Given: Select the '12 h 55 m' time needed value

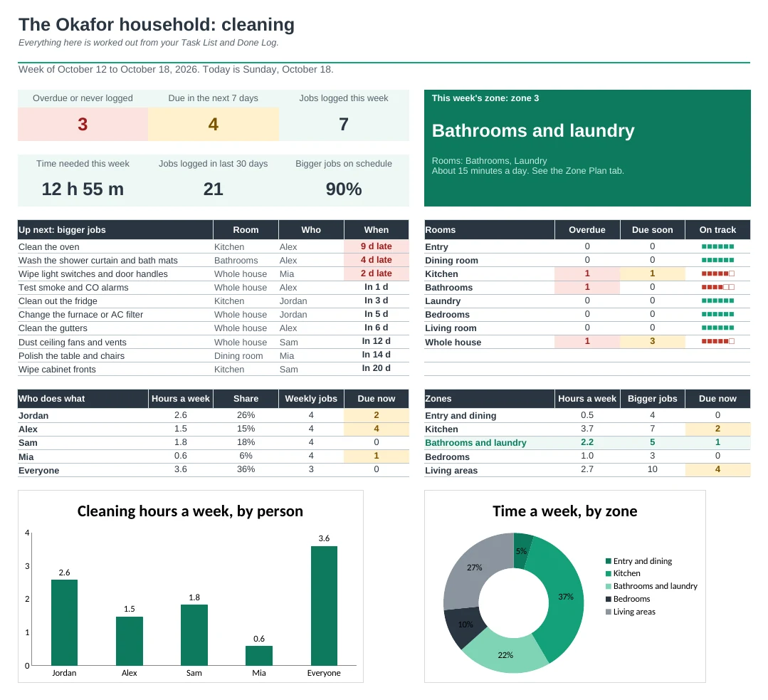Looking at the screenshot, I should 83,189.
